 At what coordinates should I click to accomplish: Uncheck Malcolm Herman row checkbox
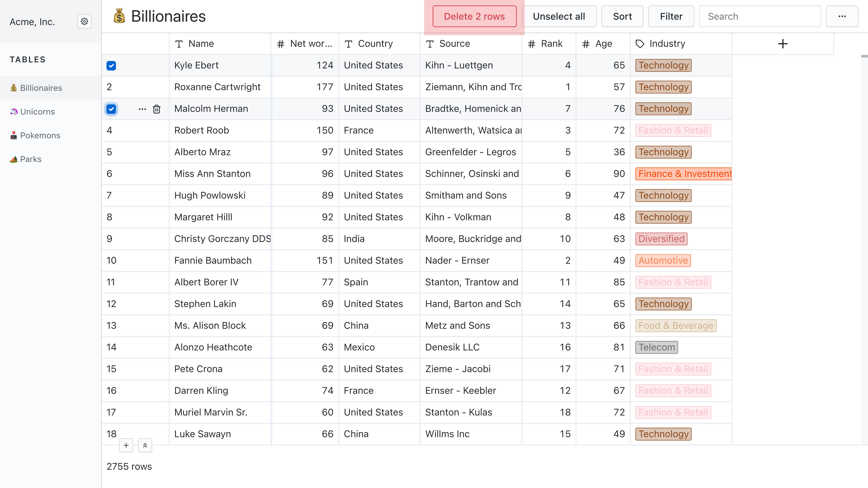click(111, 109)
